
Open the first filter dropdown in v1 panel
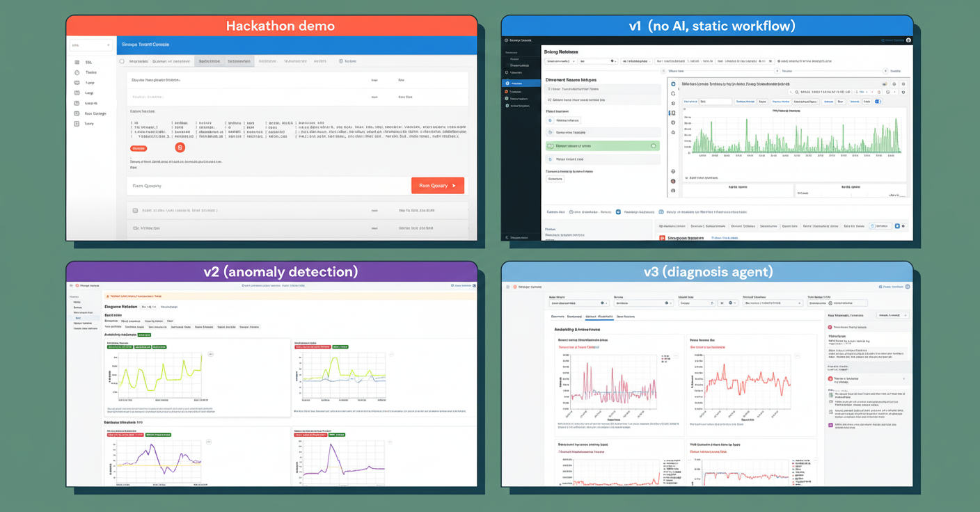(x=560, y=61)
